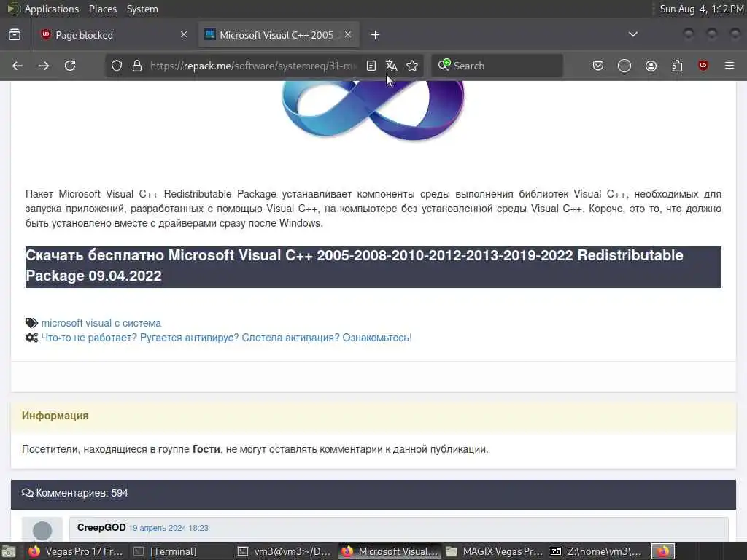The width and height of the screenshot is (747, 560).
Task: Select the Microsoft Visual C++ 2005 tab
Action: click(x=279, y=35)
